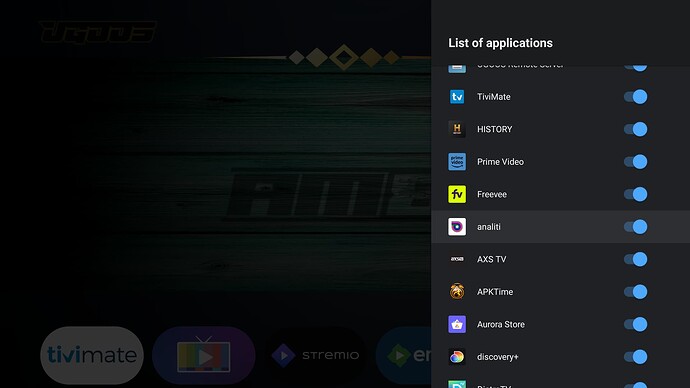Click the AXS TV app icon
The height and width of the screenshot is (388, 690).
[457, 259]
